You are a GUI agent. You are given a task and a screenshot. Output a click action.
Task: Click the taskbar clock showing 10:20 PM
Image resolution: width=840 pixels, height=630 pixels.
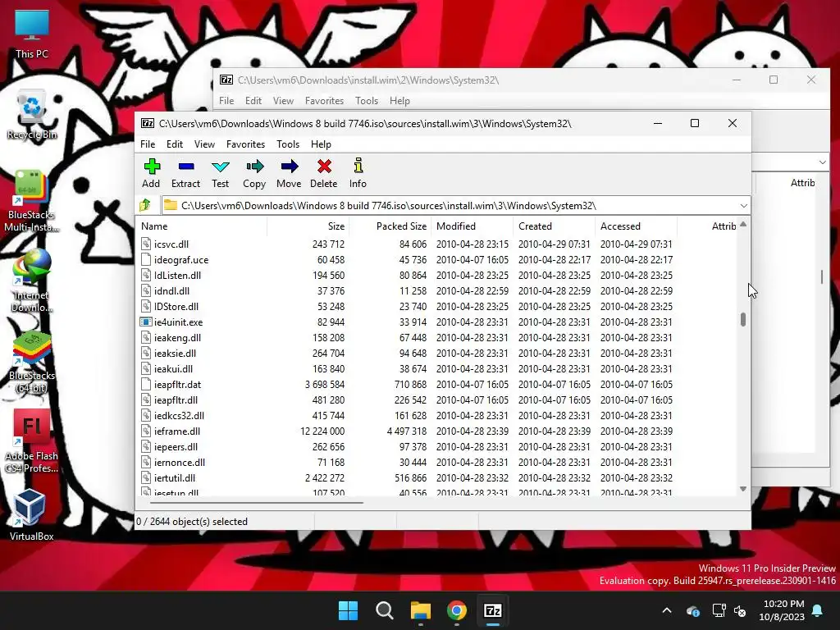[x=783, y=610]
